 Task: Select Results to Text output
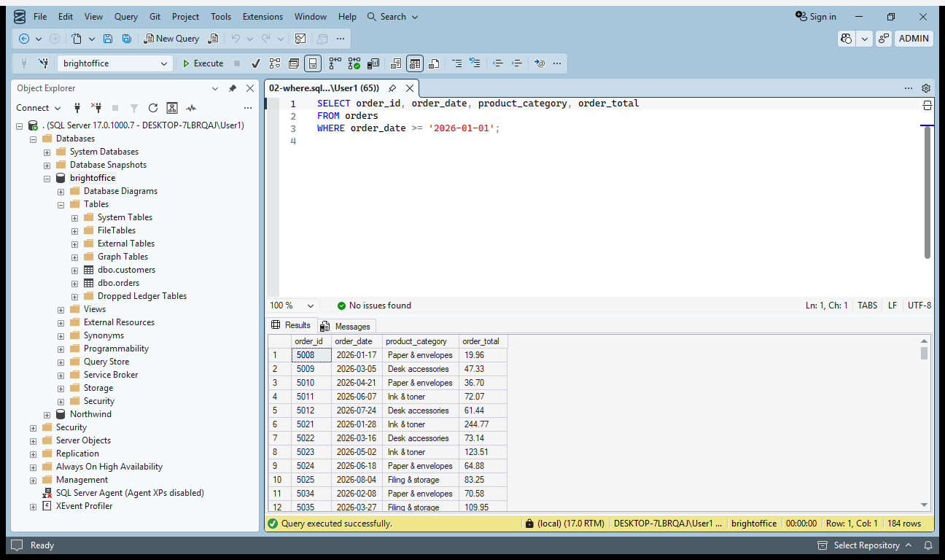coord(396,63)
